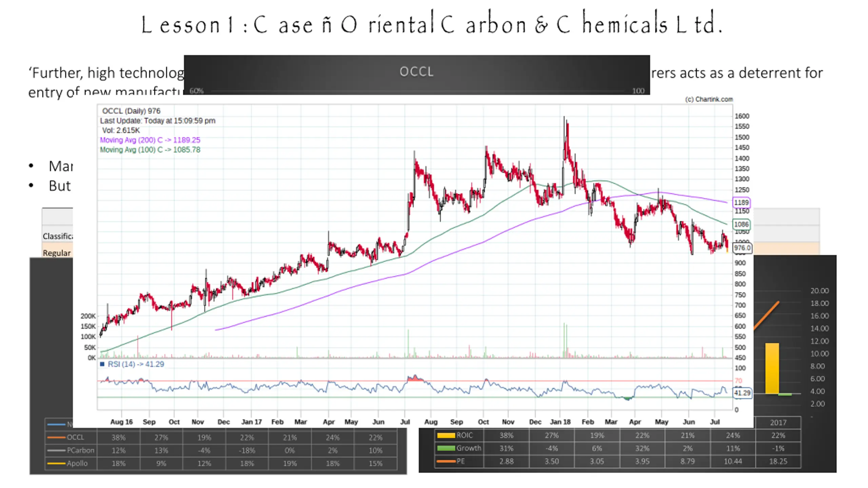This screenshot has width=868, height=488.
Task: Click the ROIC yellow legend swatch
Action: coord(446,435)
